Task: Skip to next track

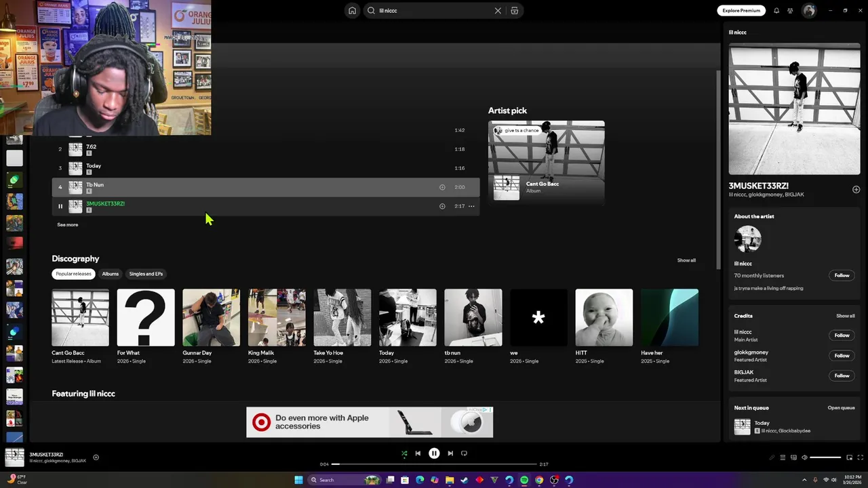Action: click(450, 453)
